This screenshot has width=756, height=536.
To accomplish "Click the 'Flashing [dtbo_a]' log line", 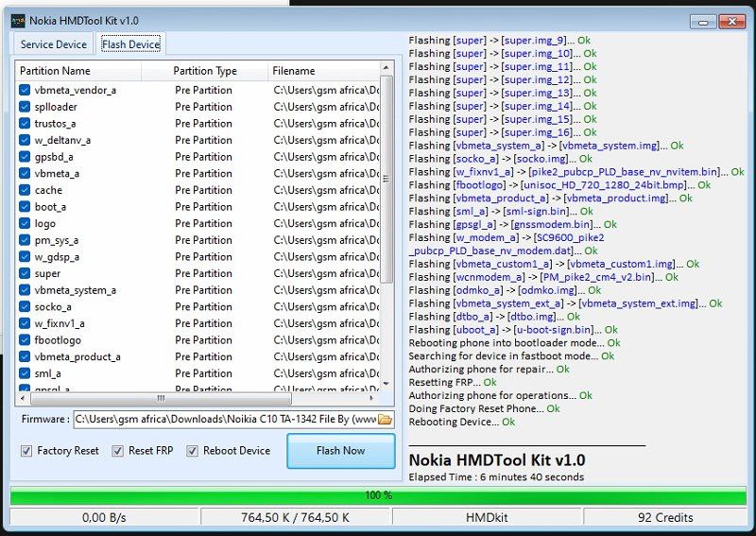I will (494, 317).
